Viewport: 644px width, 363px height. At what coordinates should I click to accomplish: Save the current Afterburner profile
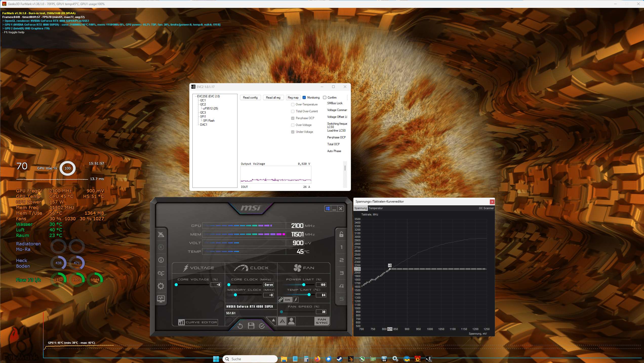[251, 326]
